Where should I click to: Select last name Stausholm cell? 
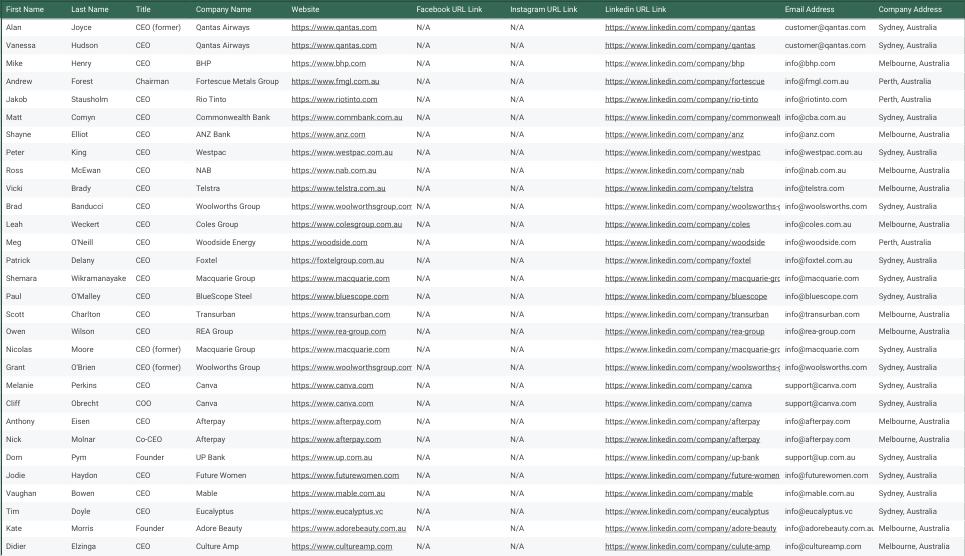89,99
